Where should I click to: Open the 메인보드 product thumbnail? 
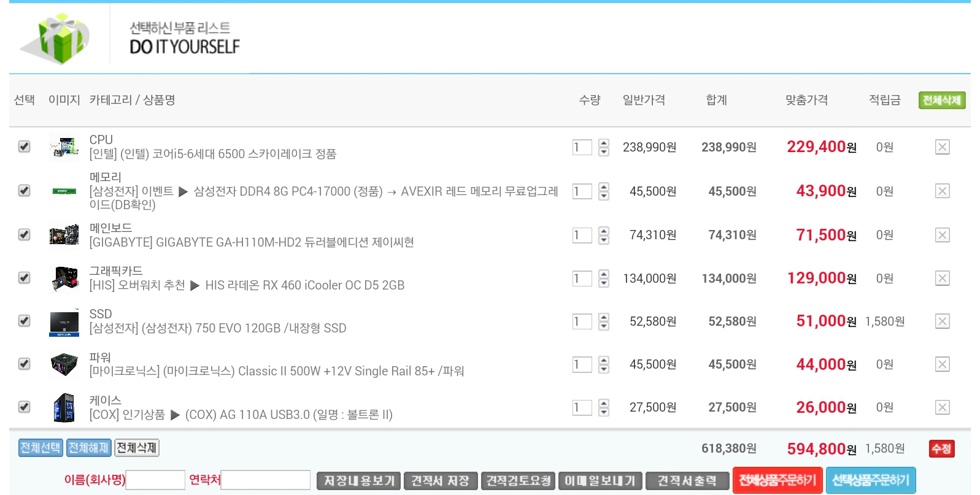point(64,235)
